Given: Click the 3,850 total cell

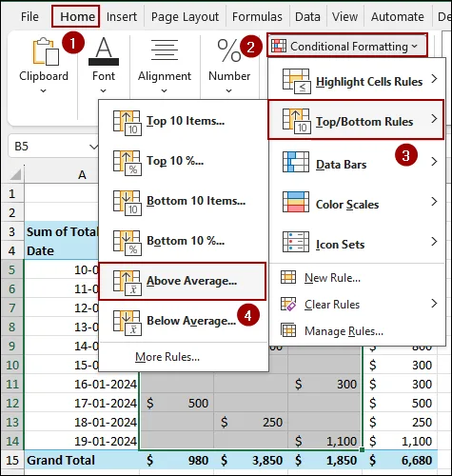Looking at the screenshot, I should [251, 460].
